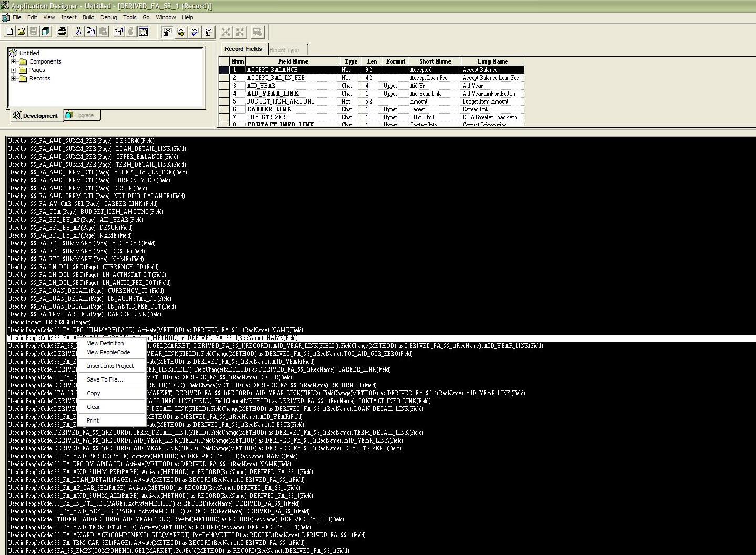Select Save To File... from context menu
This screenshot has width=756, height=555.
tap(105, 379)
